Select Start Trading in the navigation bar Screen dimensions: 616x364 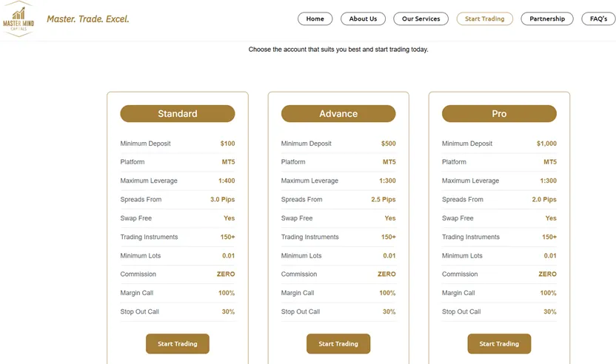(484, 18)
